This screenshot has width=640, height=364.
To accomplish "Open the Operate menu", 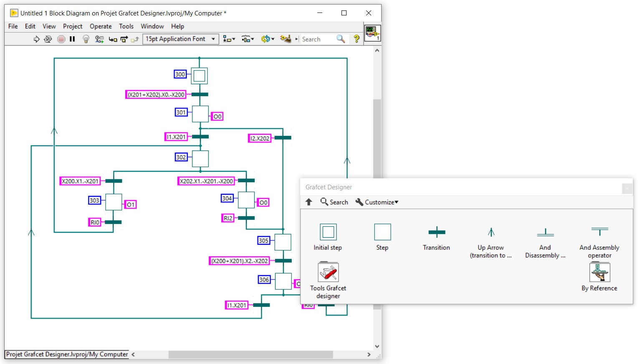I will (x=100, y=26).
